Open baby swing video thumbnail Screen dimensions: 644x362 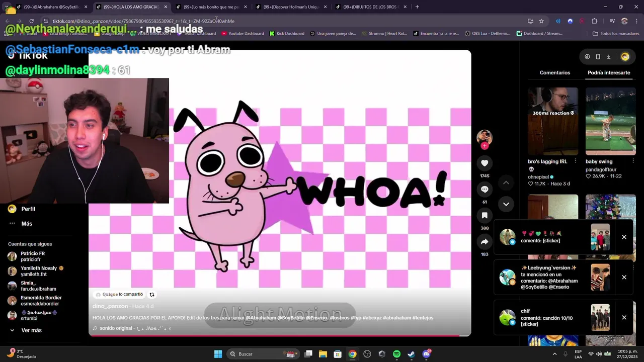point(611,121)
